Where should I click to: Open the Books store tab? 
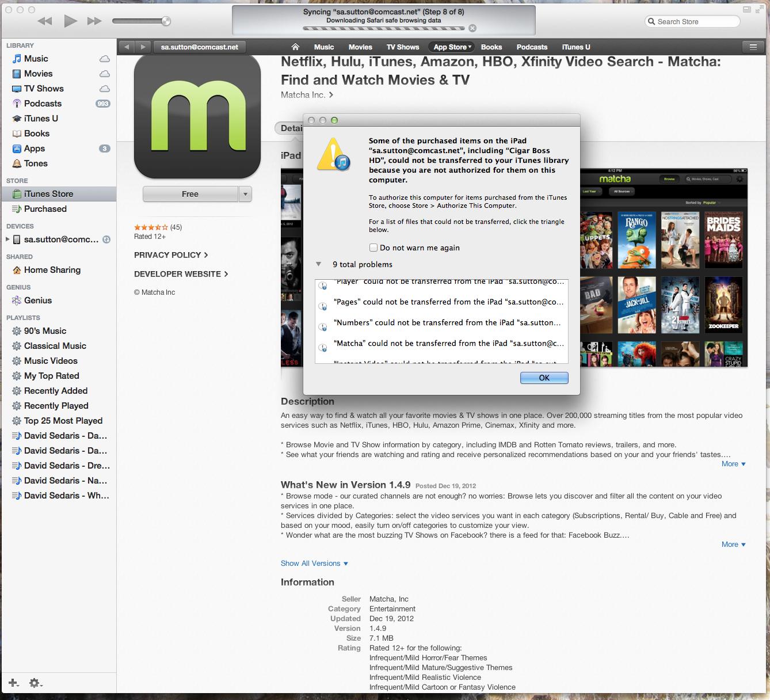point(491,47)
